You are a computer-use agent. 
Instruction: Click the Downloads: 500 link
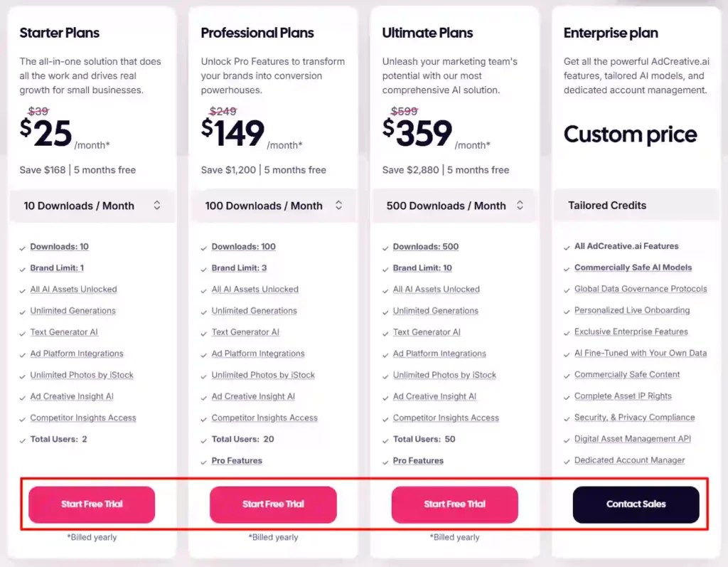426,246
